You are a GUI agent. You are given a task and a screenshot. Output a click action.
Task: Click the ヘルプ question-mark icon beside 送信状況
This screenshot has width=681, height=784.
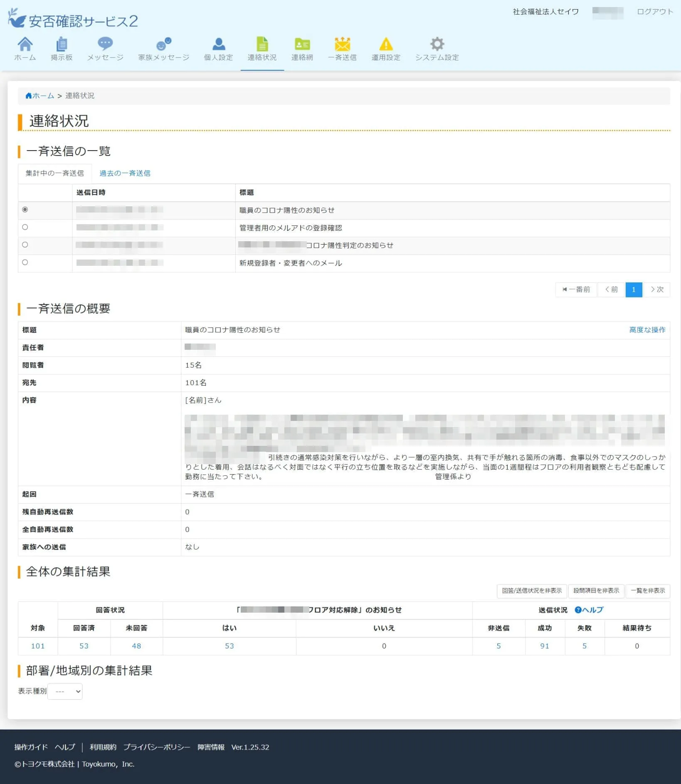578,610
